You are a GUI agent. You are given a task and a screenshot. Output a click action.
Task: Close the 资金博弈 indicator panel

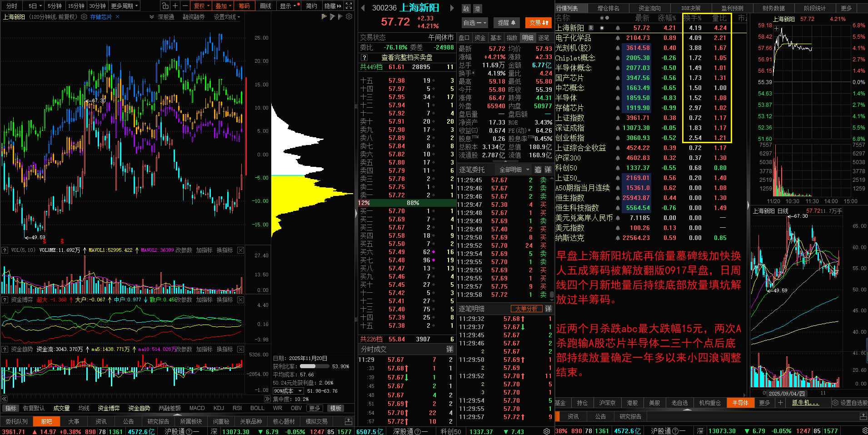240,300
